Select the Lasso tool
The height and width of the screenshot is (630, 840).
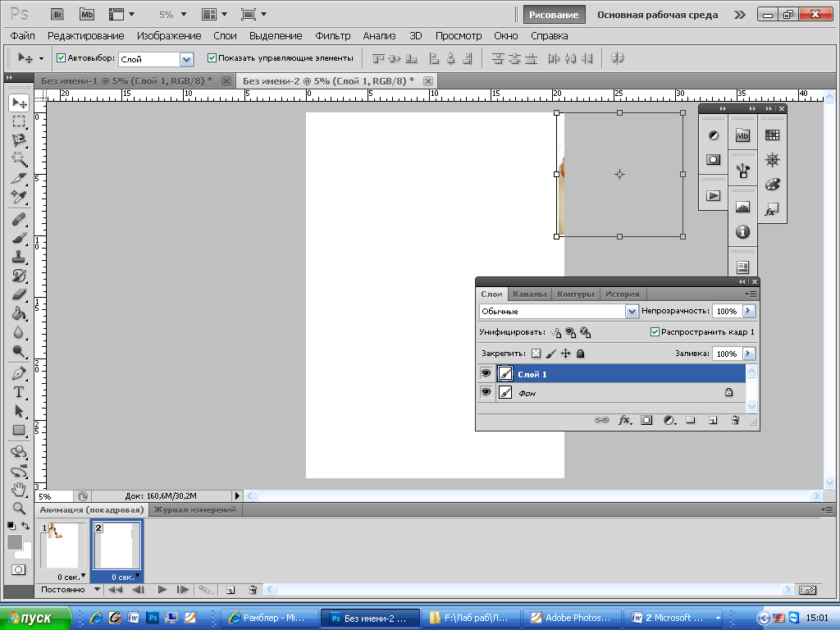[19, 140]
